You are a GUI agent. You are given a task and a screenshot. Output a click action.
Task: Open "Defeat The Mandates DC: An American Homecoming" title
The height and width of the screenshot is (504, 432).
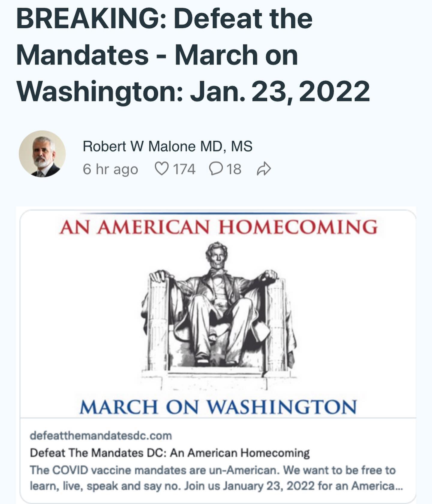pos(170,452)
